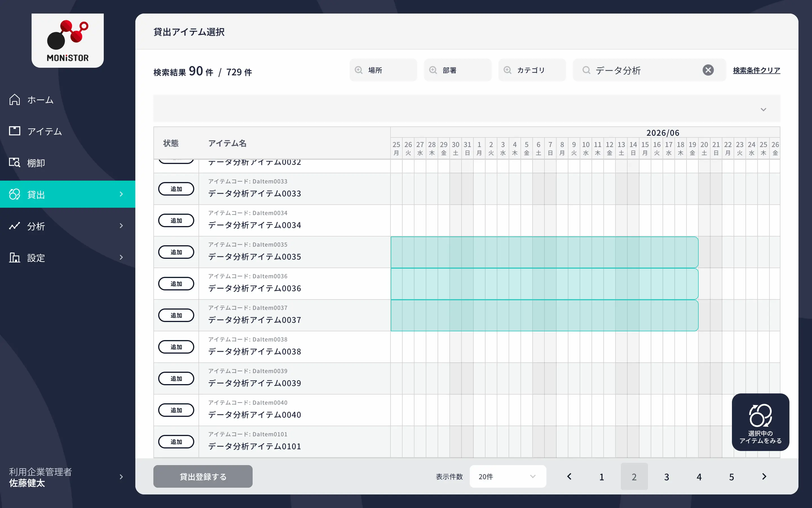This screenshot has width=812, height=508.
Task: Open the アイテム menu
Action: point(67,131)
